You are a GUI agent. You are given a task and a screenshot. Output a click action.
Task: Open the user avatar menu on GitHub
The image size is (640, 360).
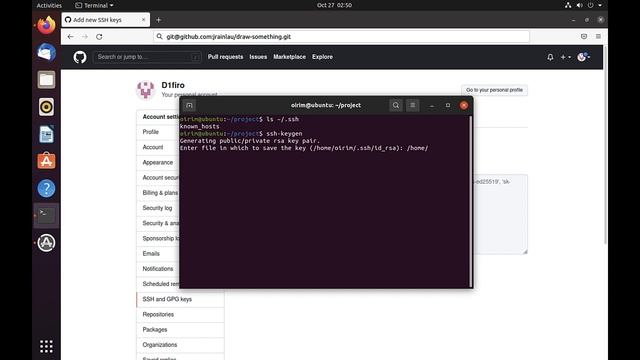(584, 57)
